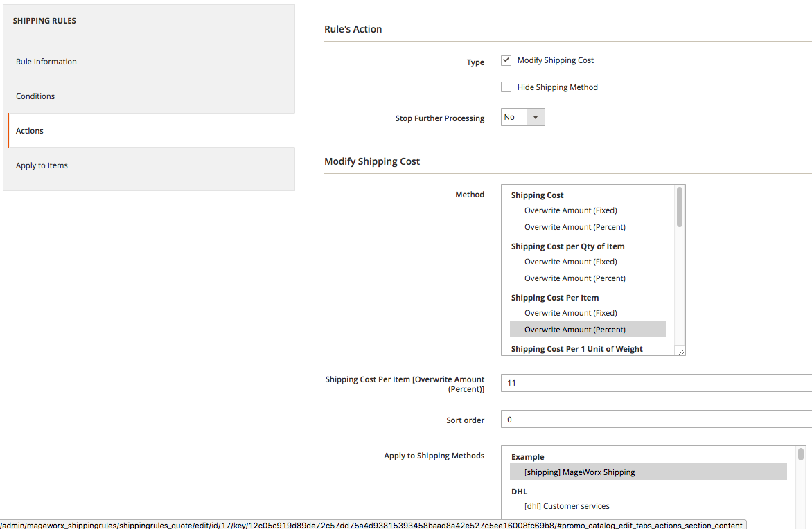812x529 pixels.
Task: Choose Overwrite Amount (Percent) under Shipping Cost
Action: click(574, 227)
